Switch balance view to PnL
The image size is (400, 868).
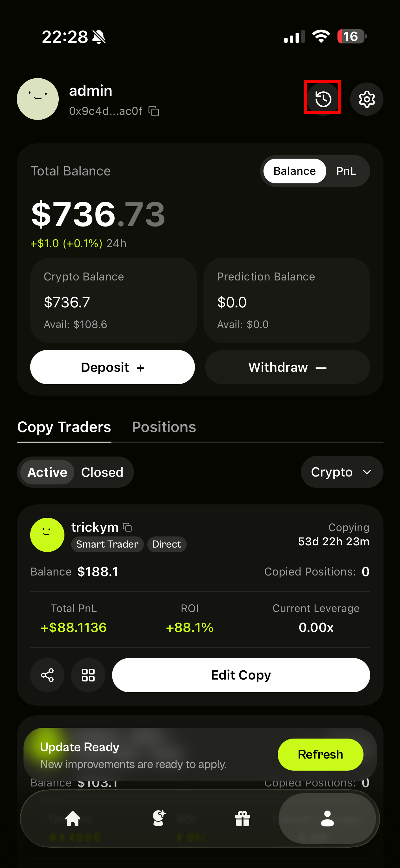(346, 171)
